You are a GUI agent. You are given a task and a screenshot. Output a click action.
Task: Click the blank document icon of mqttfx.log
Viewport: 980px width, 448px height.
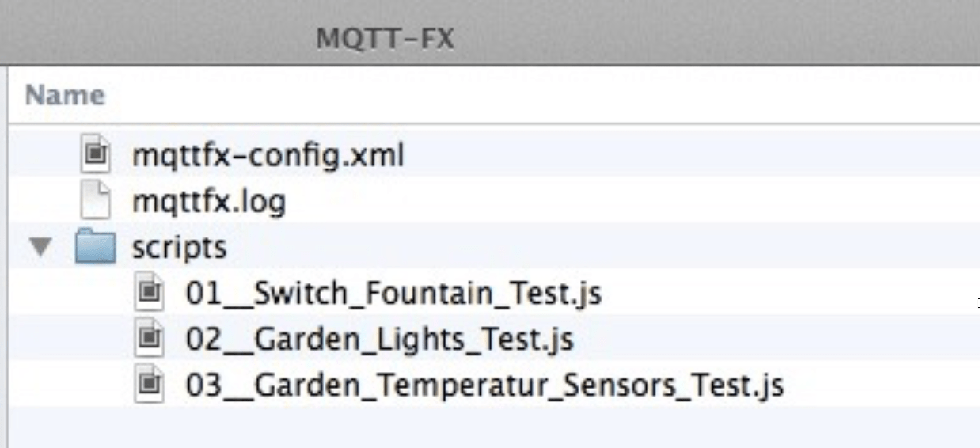point(96,201)
